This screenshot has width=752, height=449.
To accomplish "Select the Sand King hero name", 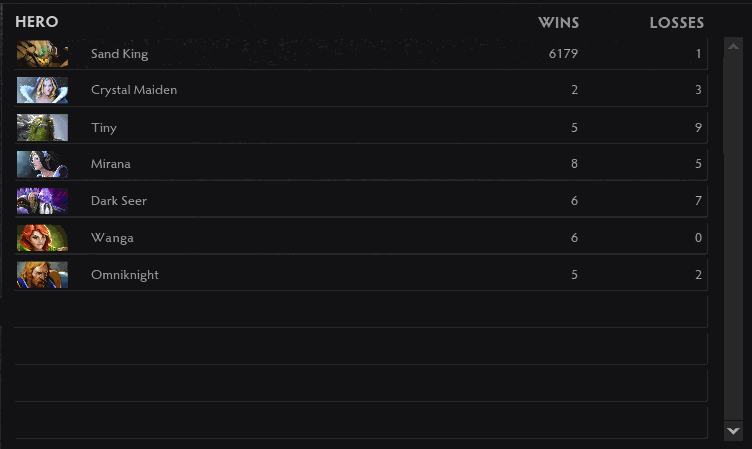I will [119, 54].
